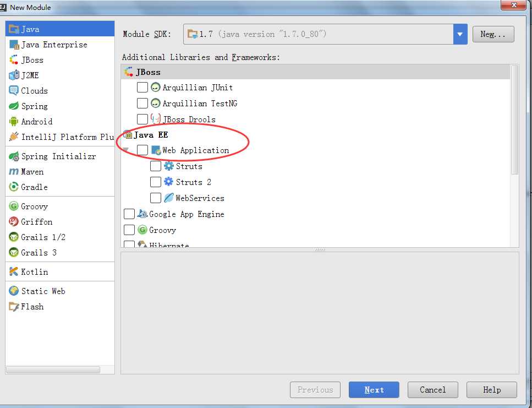Viewport: 532px width, 408px height.
Task: Click the Android robot icon
Action: click(14, 121)
